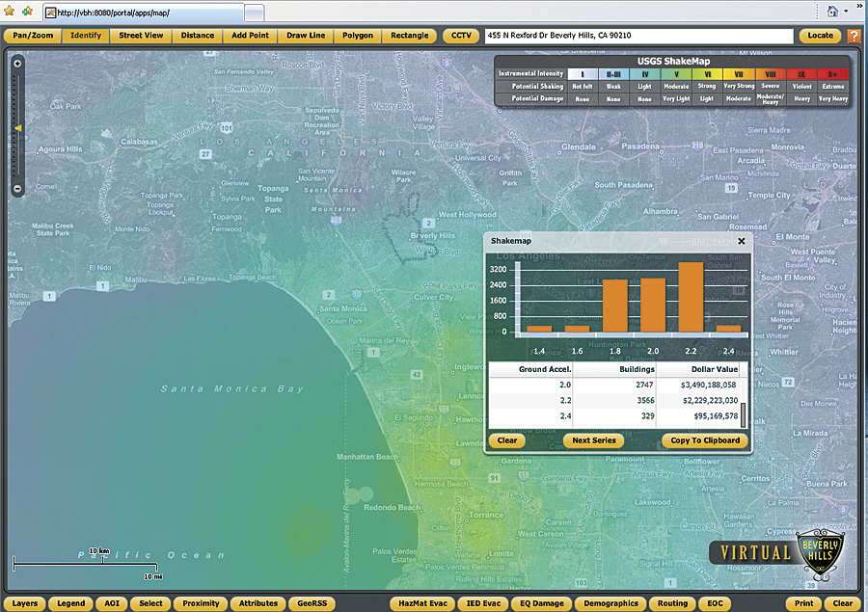Screen dimensions: 868x612
Task: Open Street View tool
Action: [x=141, y=36]
